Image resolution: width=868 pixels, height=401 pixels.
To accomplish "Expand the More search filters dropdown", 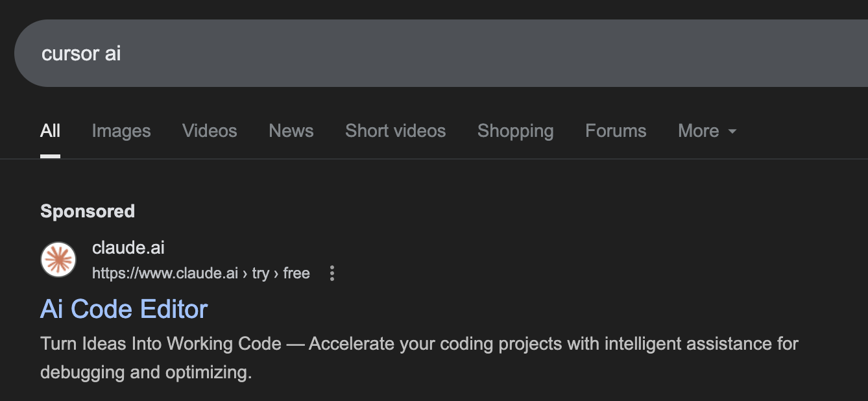I will click(x=707, y=131).
